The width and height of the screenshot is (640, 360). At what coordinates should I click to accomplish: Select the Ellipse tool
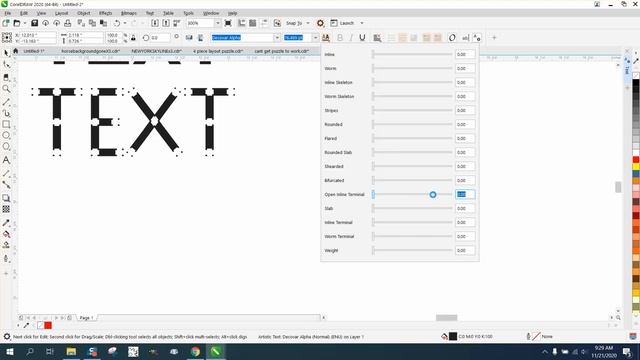tap(6, 135)
